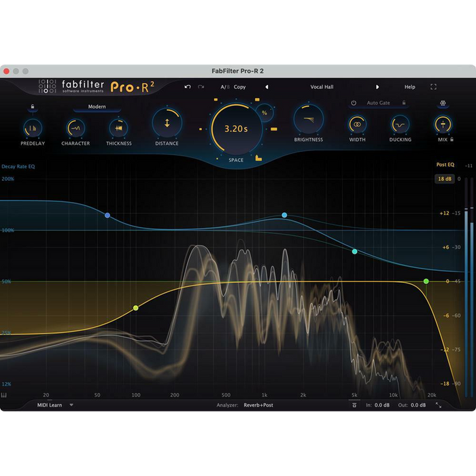This screenshot has height=476, width=476.
Task: Open the 18 dB display range dropdown
Action: [x=445, y=179]
